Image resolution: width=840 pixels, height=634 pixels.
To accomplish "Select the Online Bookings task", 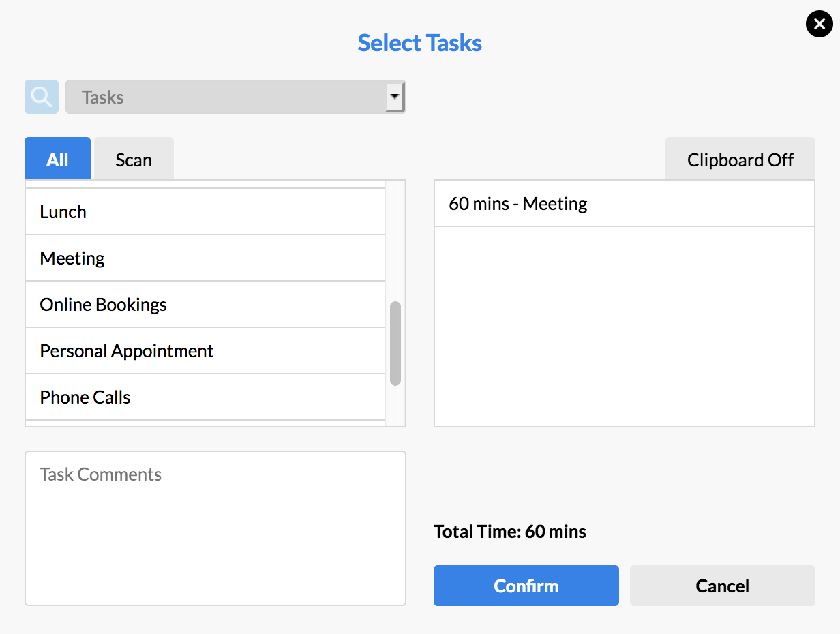I will pos(205,305).
